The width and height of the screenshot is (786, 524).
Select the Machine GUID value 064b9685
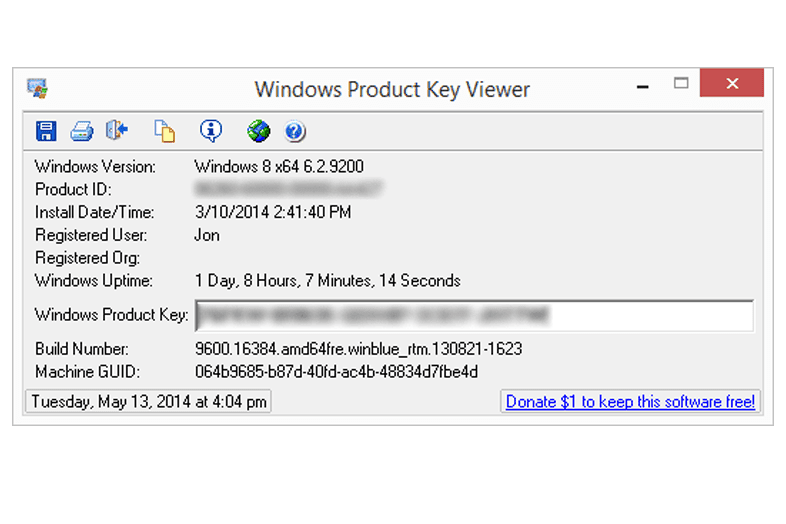[336, 372]
